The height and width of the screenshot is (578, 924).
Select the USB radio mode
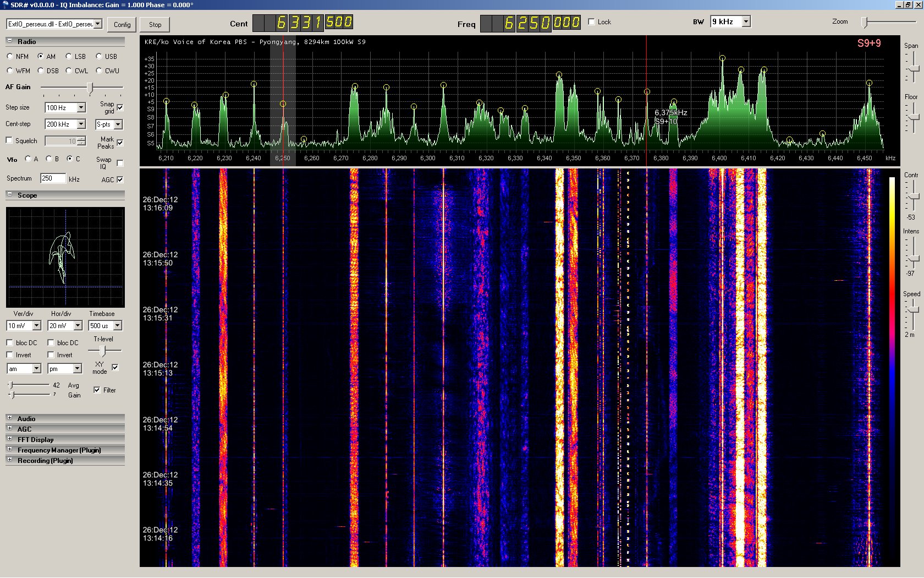click(x=99, y=56)
